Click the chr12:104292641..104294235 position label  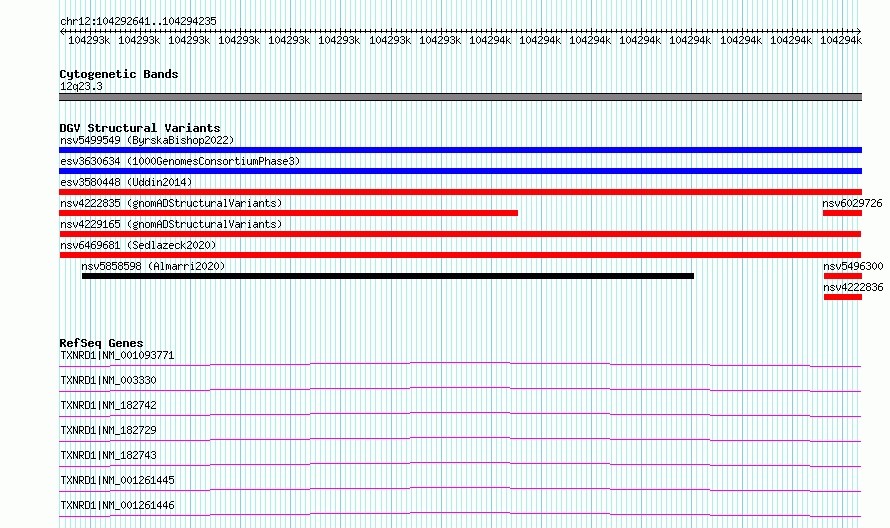138,21
